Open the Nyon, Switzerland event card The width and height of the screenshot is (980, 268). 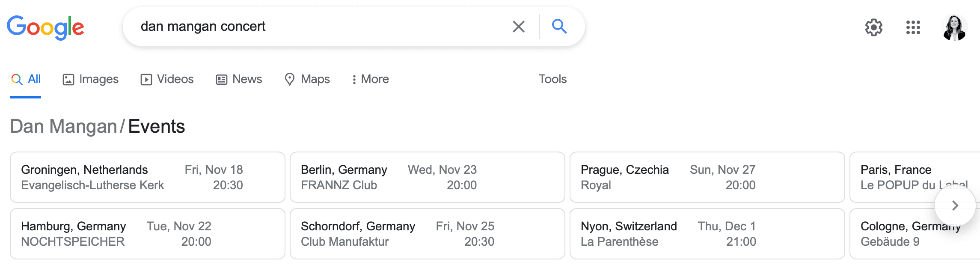707,234
